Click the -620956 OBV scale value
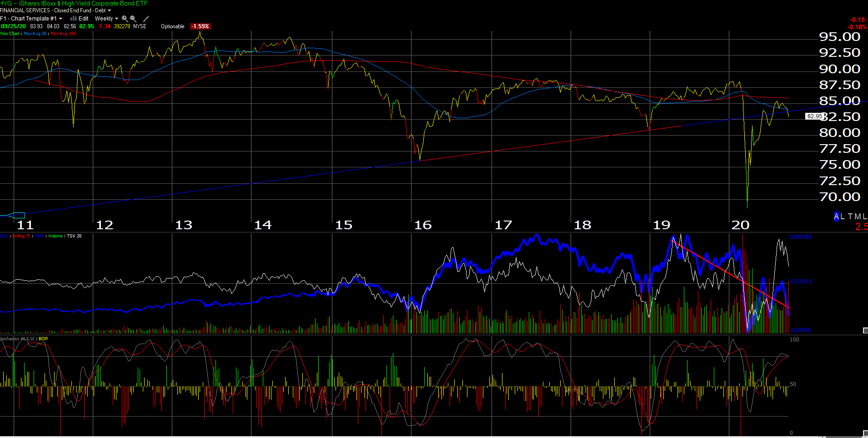This screenshot has height=438, width=868. pyautogui.click(x=800, y=330)
